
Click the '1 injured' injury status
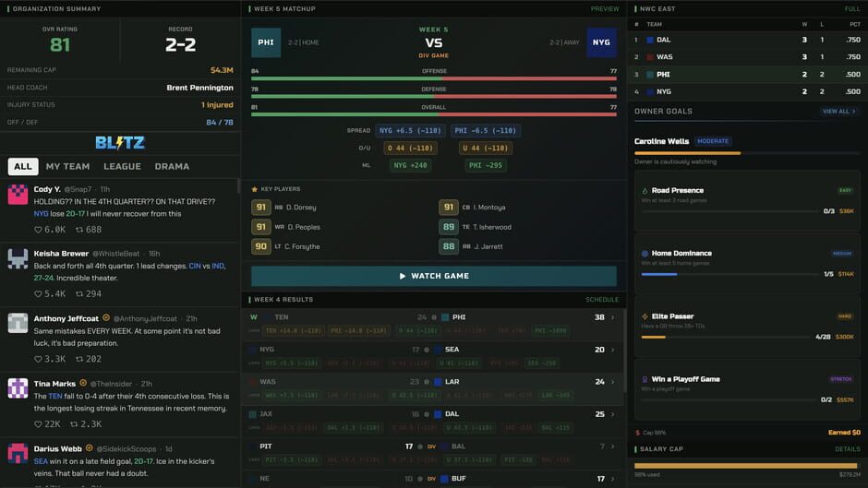pyautogui.click(x=217, y=104)
